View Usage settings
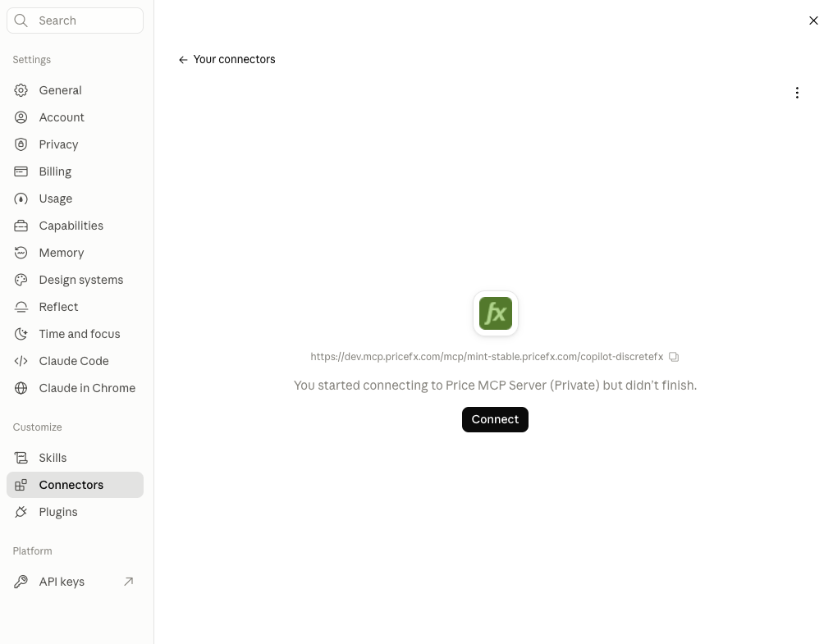833x644 pixels. [x=75, y=199]
